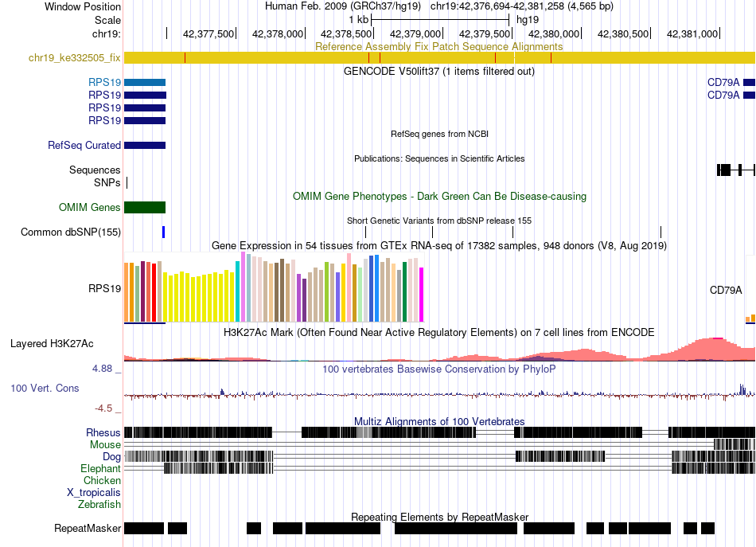Open the chr19_ke332505_fix track label
756x547 pixels.
point(74,58)
